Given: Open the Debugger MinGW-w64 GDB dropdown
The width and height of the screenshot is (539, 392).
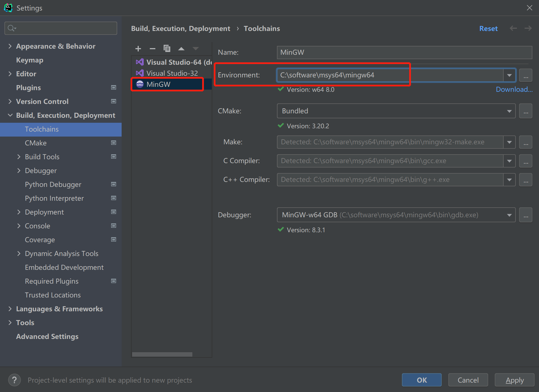Looking at the screenshot, I should pyautogui.click(x=509, y=215).
